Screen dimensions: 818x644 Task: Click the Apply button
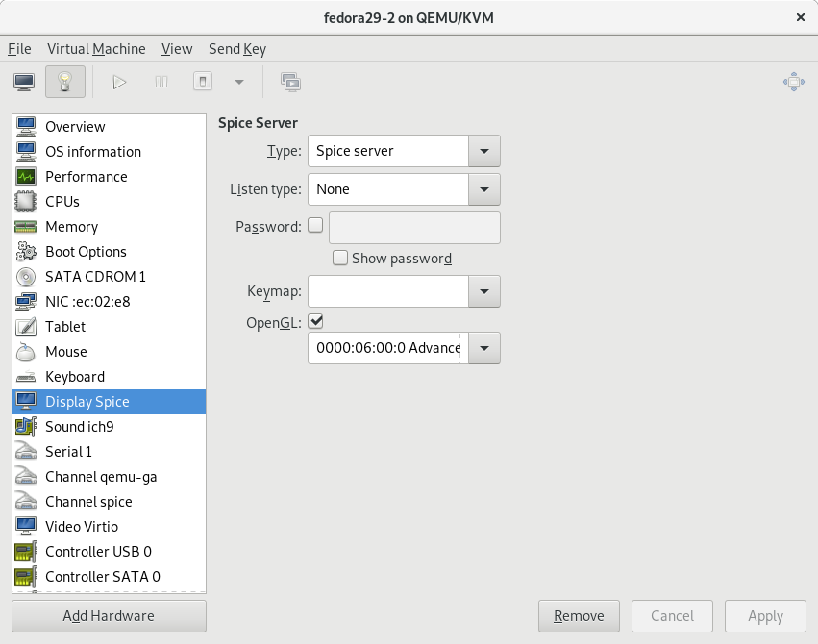click(765, 616)
